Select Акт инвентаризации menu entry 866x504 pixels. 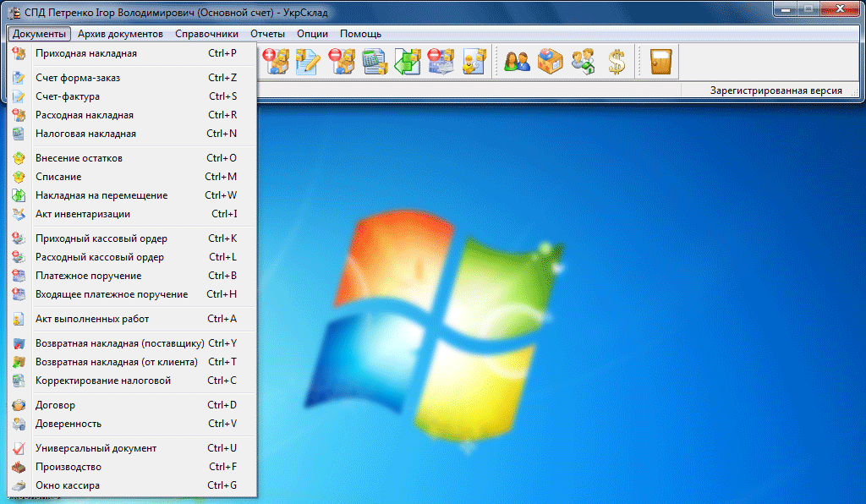click(x=83, y=214)
